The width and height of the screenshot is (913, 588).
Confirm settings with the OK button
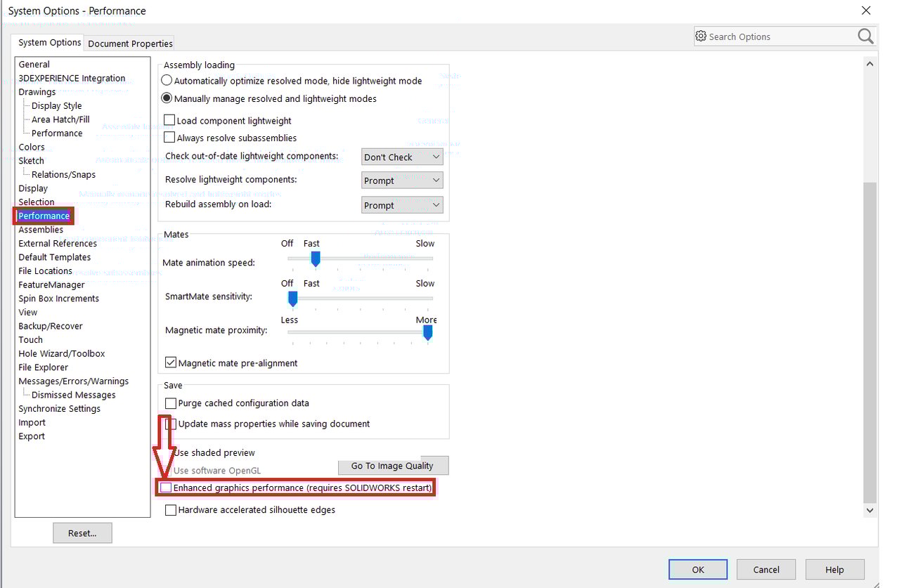[x=697, y=570]
